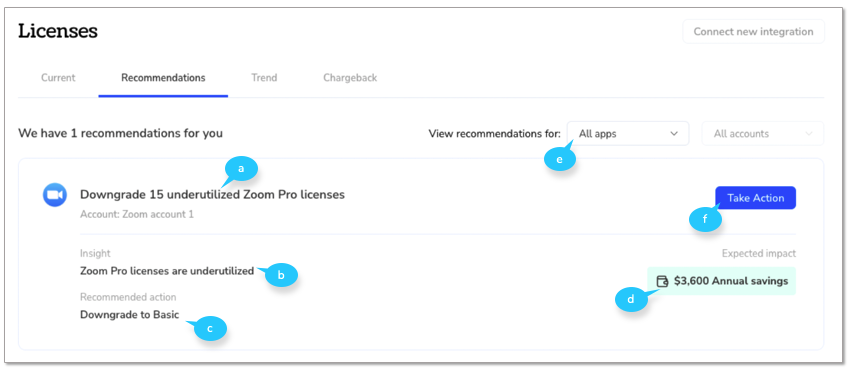Click the Downgrade 15 underutilized Zoom Pro licenses title
The height and width of the screenshot is (368, 848).
pyautogui.click(x=212, y=194)
